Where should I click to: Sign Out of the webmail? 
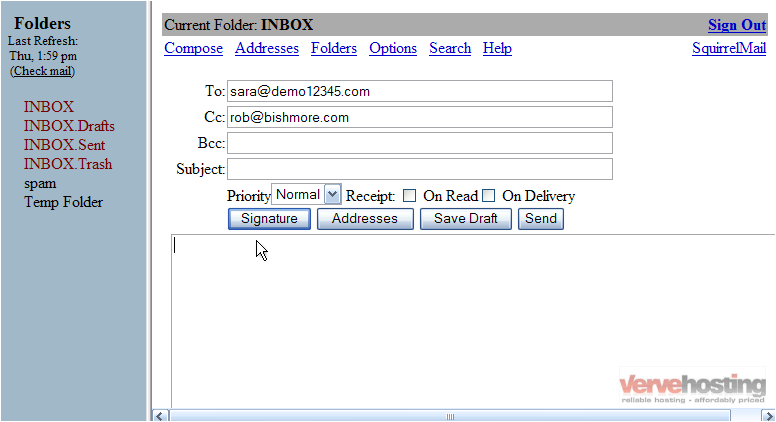coord(737,25)
